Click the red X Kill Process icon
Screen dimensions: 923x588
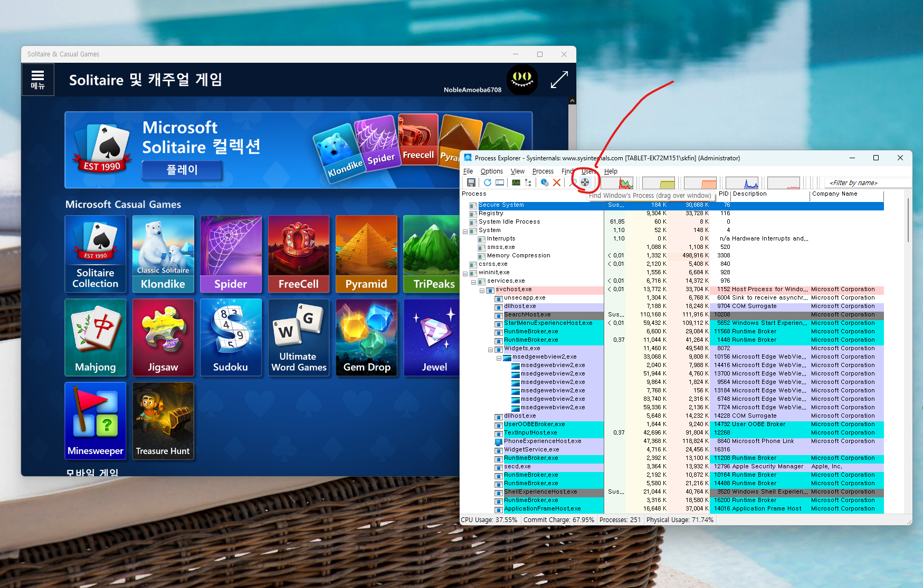(557, 182)
